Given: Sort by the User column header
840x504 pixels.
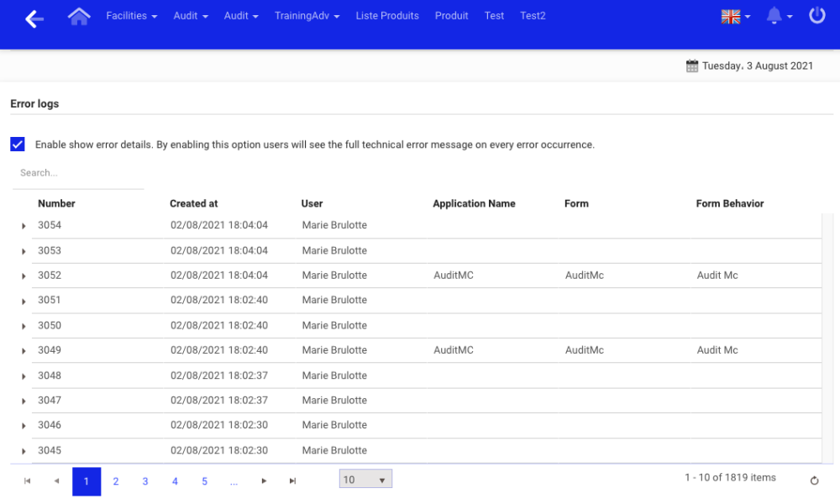Looking at the screenshot, I should [312, 203].
